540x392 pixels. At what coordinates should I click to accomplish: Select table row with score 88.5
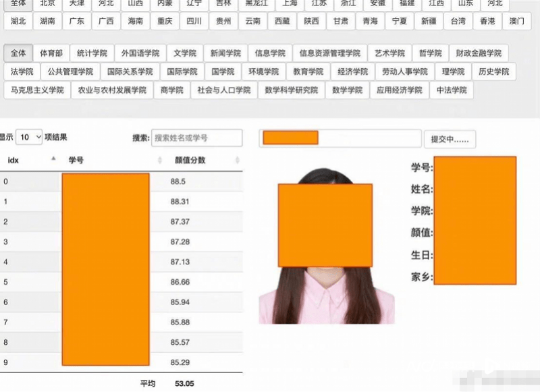(122, 181)
